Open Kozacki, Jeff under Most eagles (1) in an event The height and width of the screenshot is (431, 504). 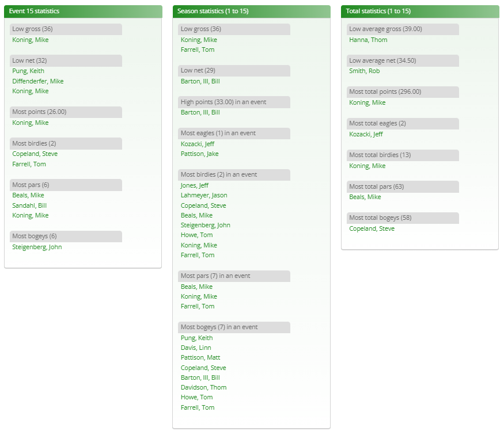198,144
